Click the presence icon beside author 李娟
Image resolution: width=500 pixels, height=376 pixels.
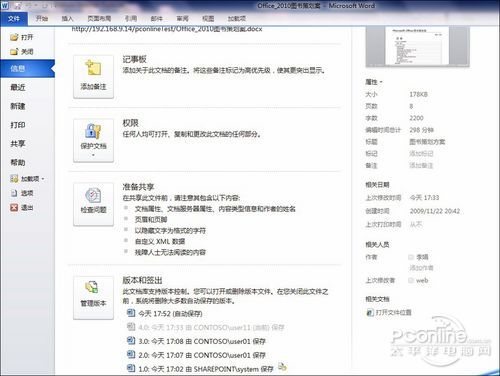pyautogui.click(x=411, y=257)
